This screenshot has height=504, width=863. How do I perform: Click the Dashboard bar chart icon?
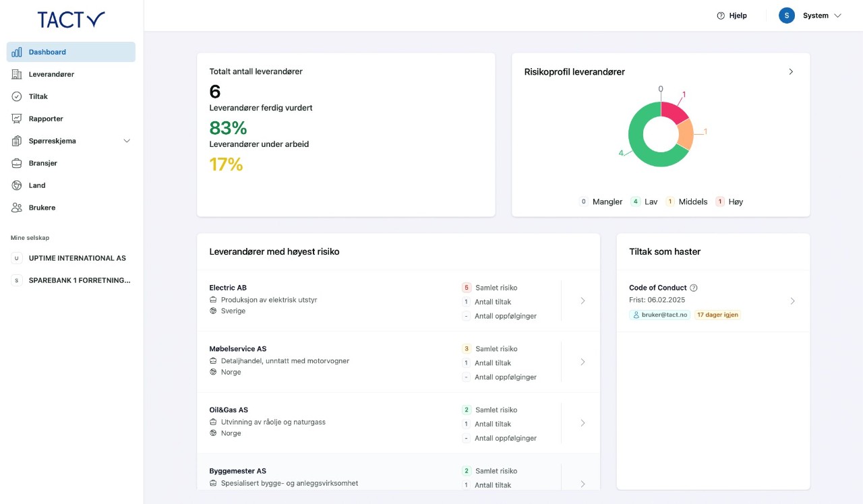point(17,52)
